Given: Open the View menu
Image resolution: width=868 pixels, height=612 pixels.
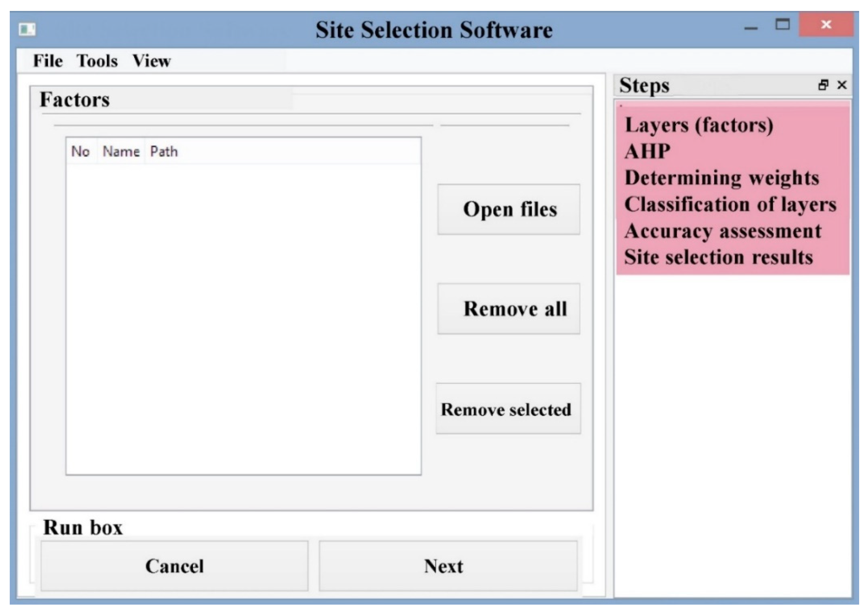Looking at the screenshot, I should click(151, 61).
